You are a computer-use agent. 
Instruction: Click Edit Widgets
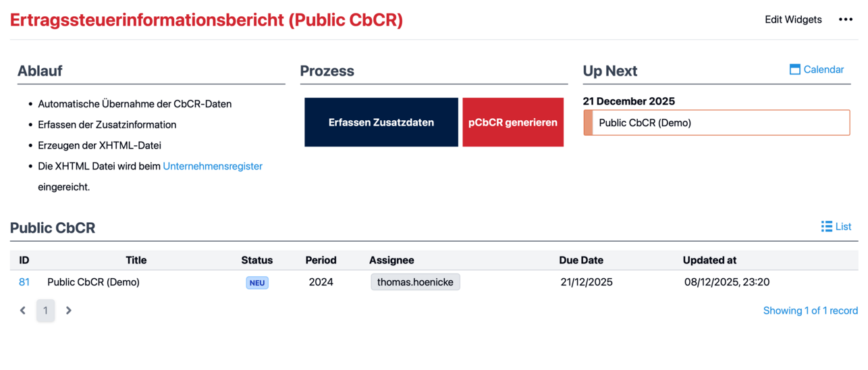coord(793,20)
